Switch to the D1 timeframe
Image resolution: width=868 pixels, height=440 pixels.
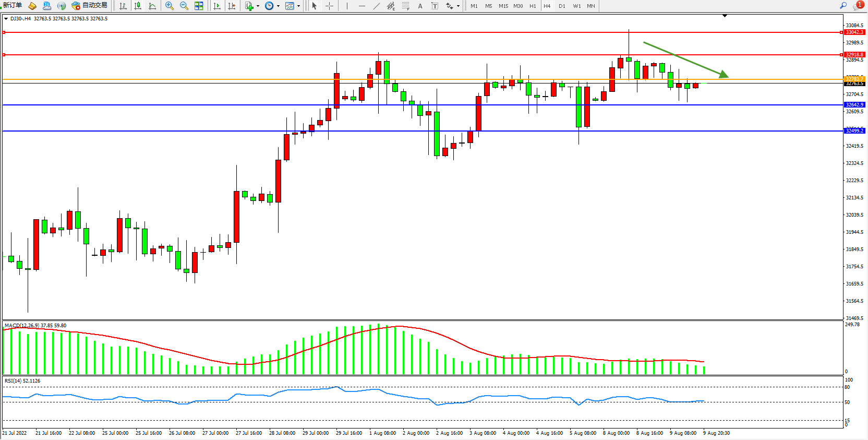(x=562, y=6)
